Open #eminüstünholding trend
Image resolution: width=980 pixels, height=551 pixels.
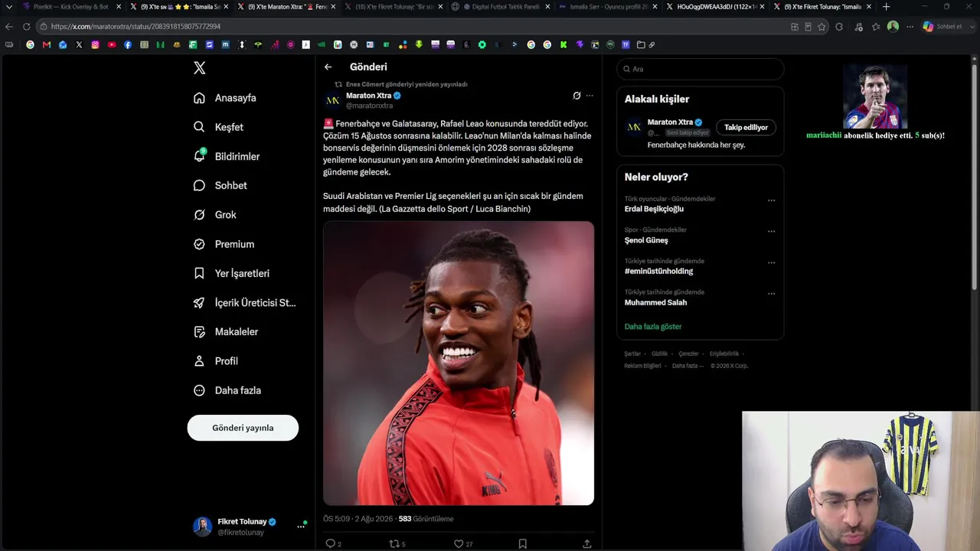tap(659, 271)
